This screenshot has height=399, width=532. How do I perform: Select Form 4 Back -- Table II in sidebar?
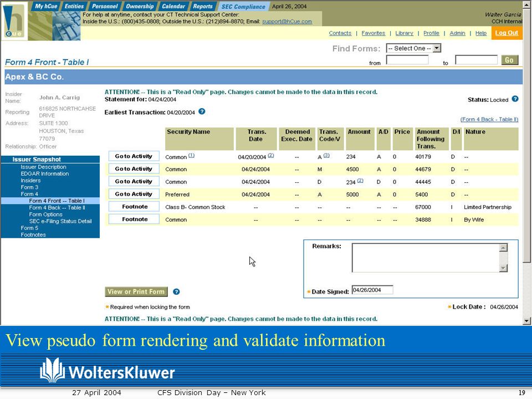(x=57, y=208)
